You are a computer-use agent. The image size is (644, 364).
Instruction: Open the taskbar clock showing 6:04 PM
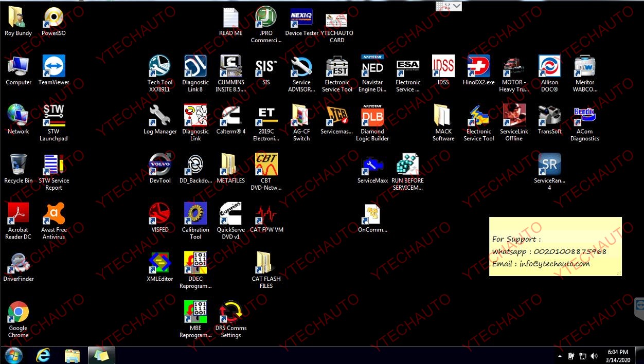(x=618, y=355)
